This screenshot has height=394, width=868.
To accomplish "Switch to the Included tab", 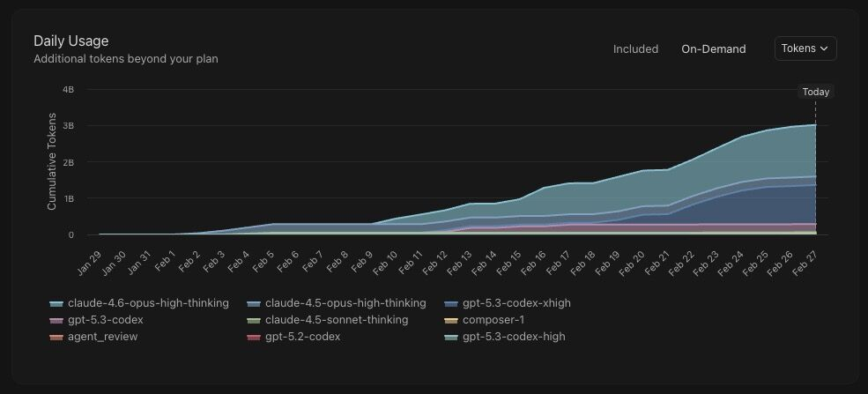I will pos(635,49).
